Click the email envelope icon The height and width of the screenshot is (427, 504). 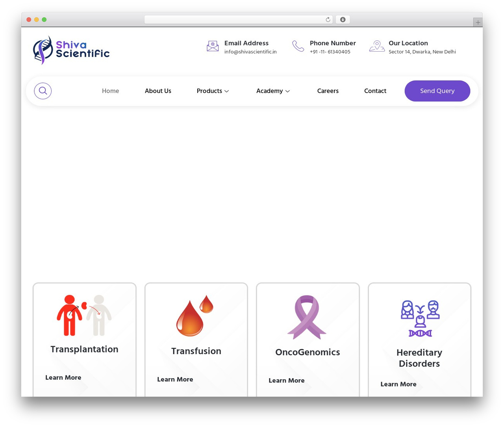click(213, 46)
